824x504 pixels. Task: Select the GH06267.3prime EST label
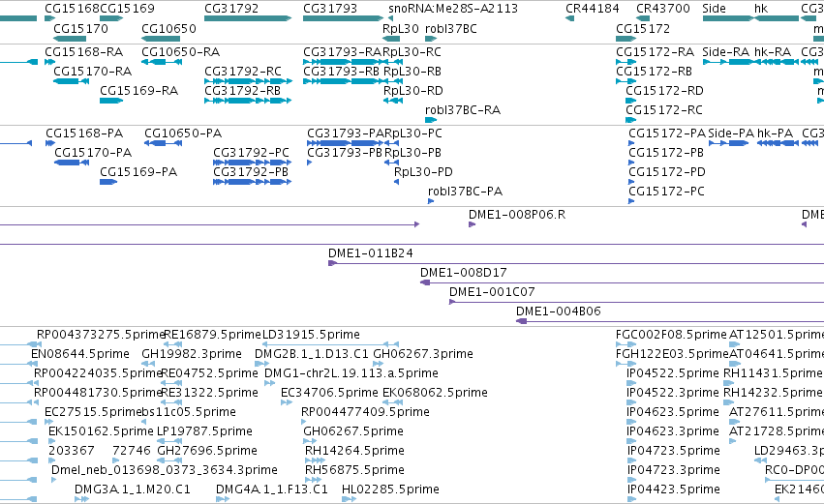(x=423, y=354)
